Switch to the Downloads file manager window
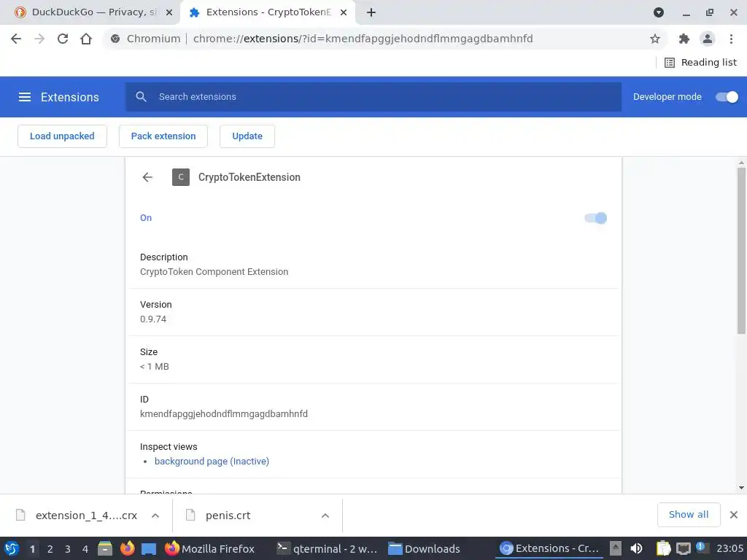Screen dimensions: 747x560 point(425,548)
